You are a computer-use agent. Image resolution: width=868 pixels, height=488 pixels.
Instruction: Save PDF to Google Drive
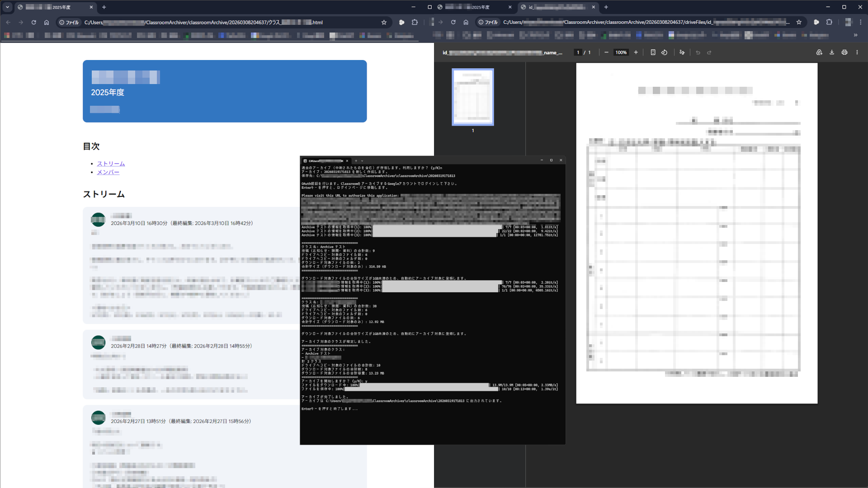point(819,52)
